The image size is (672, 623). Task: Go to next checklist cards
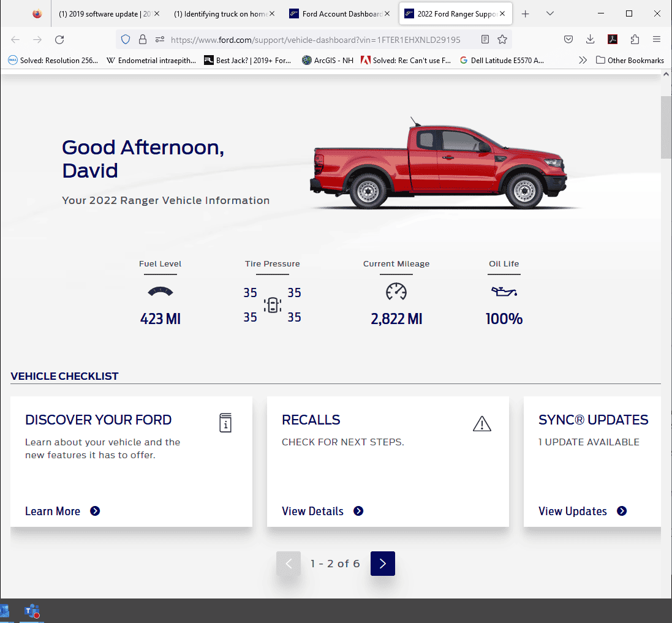pyautogui.click(x=383, y=564)
